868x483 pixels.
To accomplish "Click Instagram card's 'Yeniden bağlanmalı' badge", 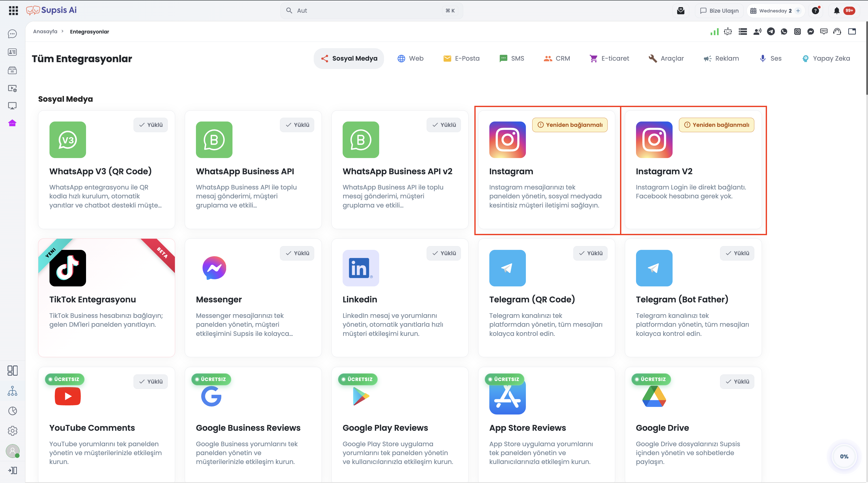I will [570, 125].
